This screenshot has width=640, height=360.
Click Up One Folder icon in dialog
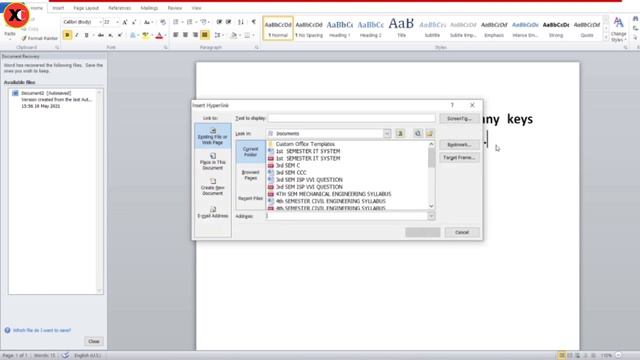click(400, 133)
